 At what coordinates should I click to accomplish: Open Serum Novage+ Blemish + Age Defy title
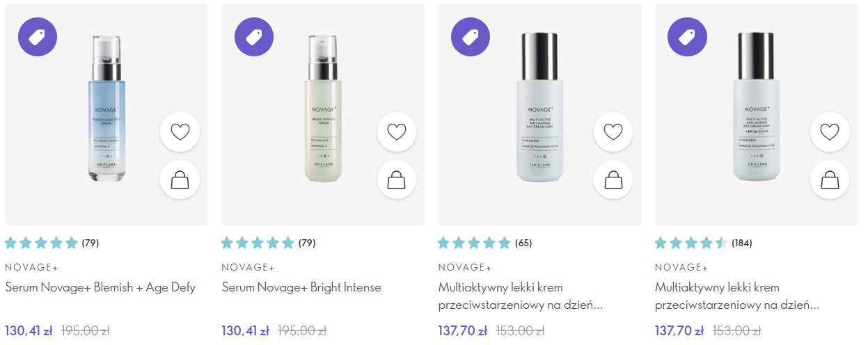tap(100, 287)
